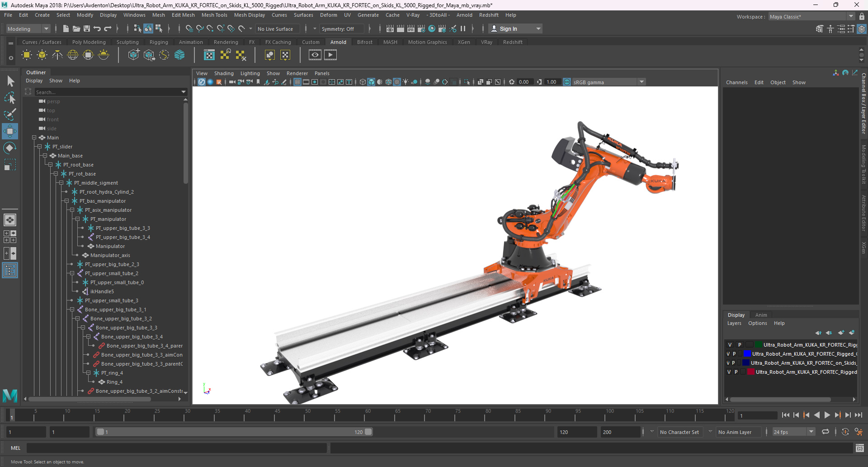Open the Outliner layout icon
The height and width of the screenshot is (467, 868).
pyautogui.click(x=10, y=271)
